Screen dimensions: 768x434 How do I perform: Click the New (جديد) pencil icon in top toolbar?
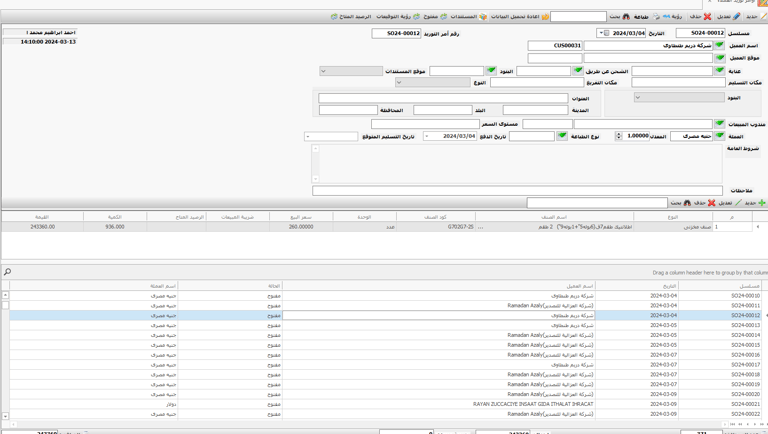tap(763, 16)
